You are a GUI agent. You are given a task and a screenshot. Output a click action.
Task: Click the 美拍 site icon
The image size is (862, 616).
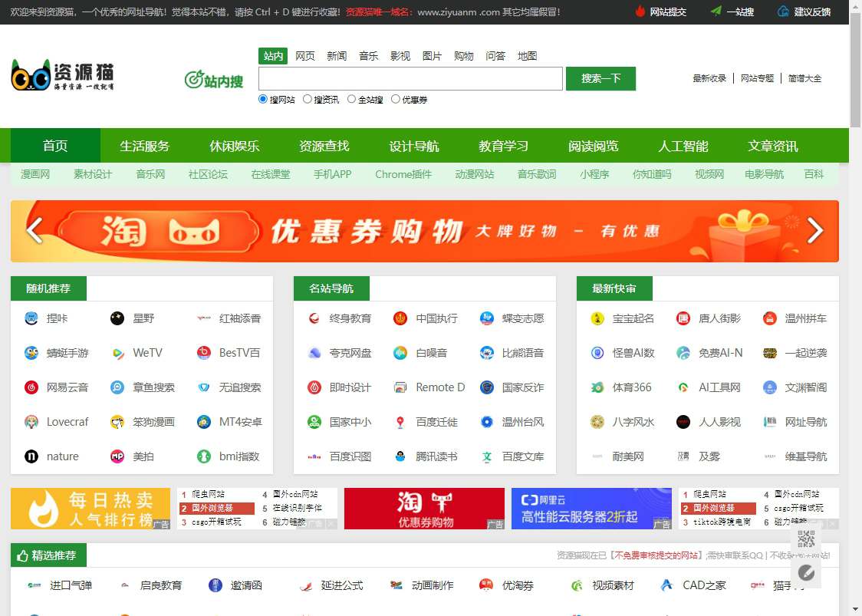tap(117, 456)
